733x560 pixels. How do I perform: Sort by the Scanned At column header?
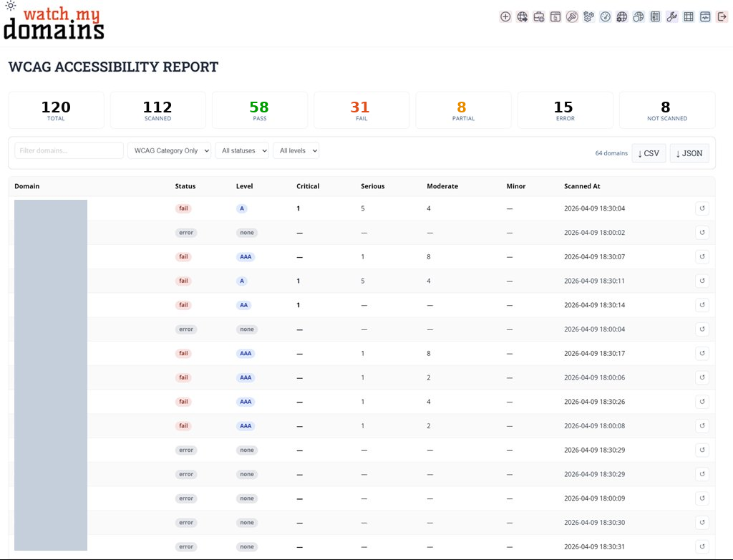point(582,186)
